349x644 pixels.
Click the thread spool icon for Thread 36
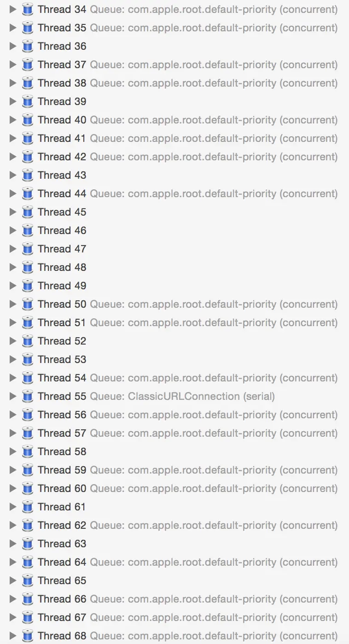(28, 46)
